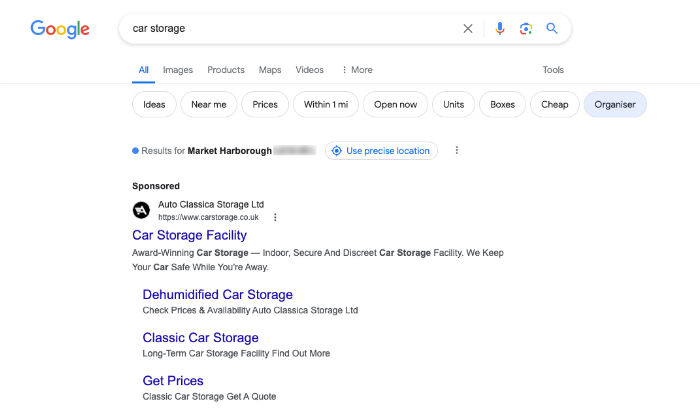The image size is (700, 415).
Task: Click Auto Classica Storage favicon
Action: click(141, 210)
